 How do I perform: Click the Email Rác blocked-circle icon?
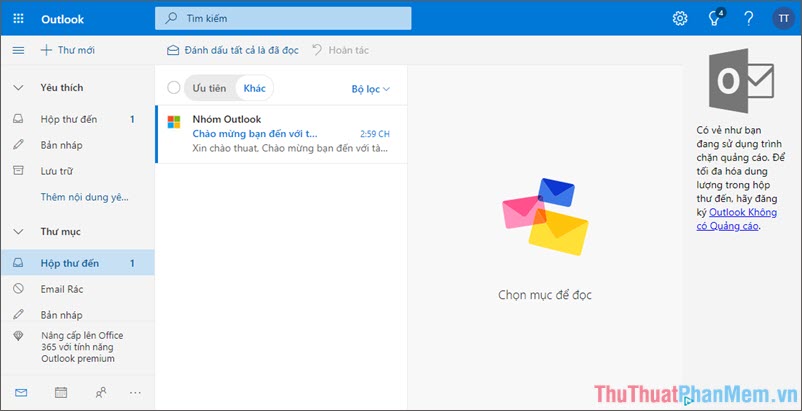click(x=18, y=289)
